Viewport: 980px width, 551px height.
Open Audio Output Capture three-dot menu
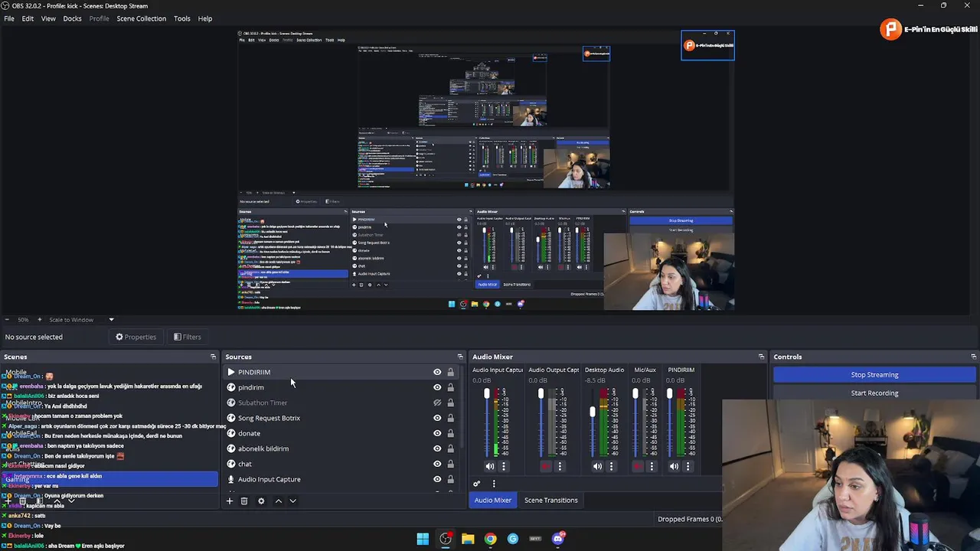pyautogui.click(x=560, y=466)
